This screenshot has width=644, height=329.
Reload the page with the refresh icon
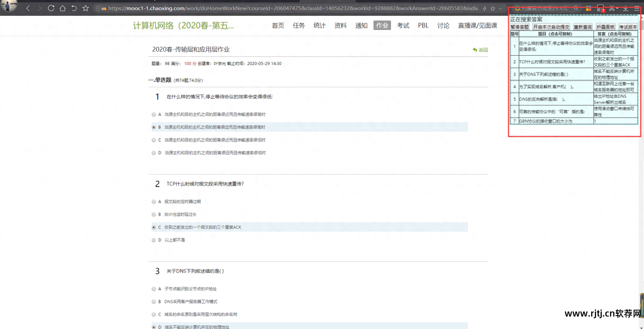click(x=51, y=8)
